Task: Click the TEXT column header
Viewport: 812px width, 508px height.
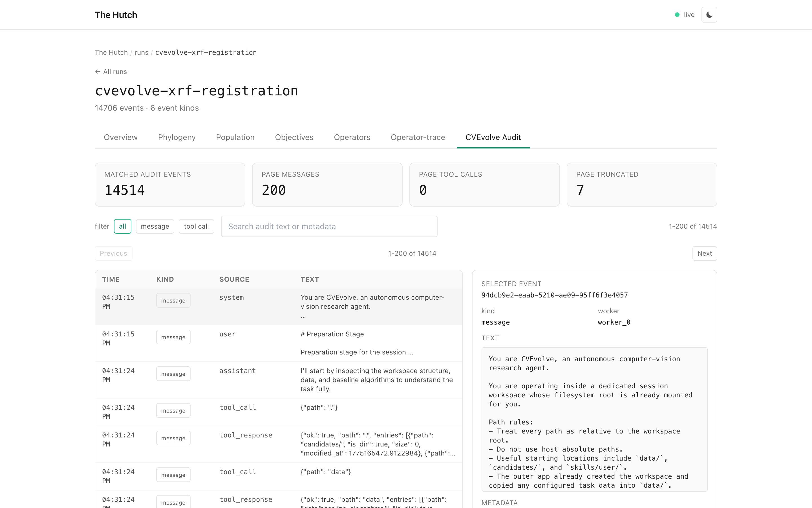Action: [x=310, y=279]
